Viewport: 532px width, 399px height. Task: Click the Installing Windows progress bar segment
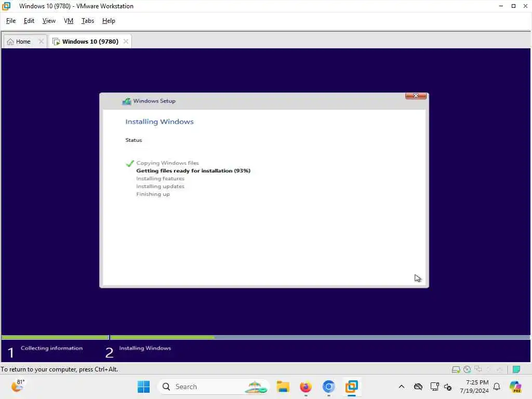tap(320, 337)
